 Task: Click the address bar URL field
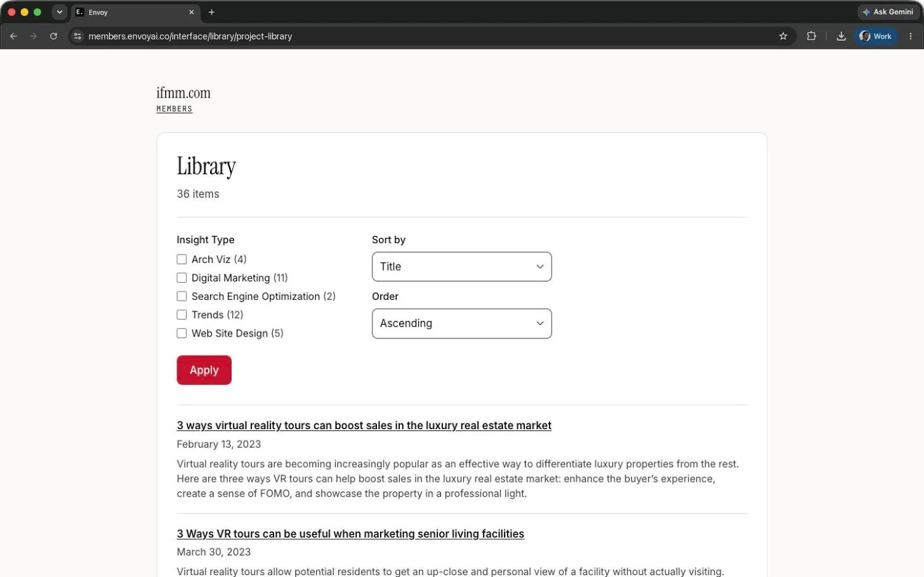[x=431, y=36]
